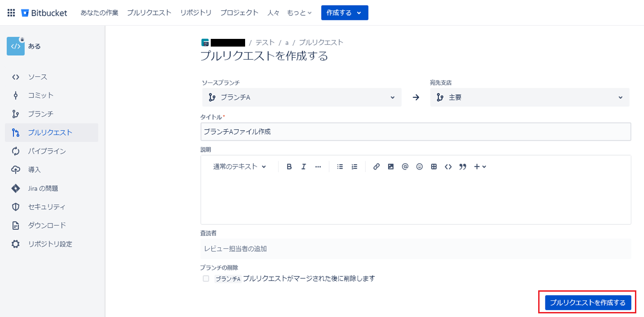The height and width of the screenshot is (317, 644).
Task: Expand the もっと menu in top navigation
Action: (299, 13)
